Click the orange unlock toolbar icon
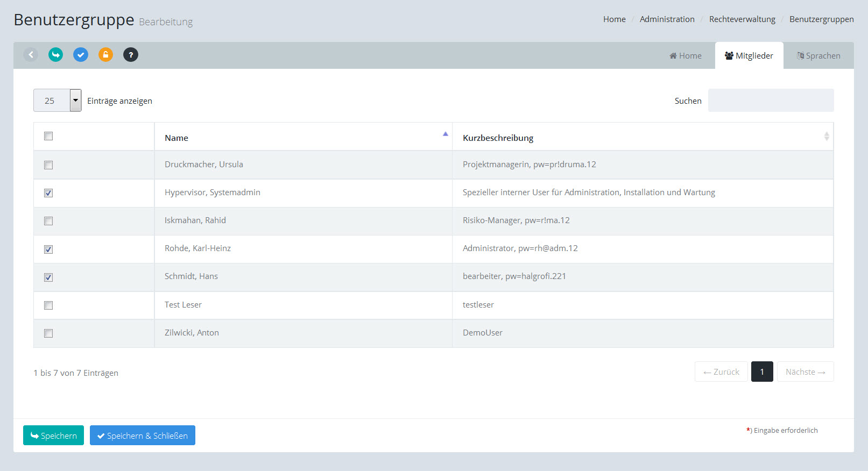The image size is (868, 471). click(x=105, y=54)
